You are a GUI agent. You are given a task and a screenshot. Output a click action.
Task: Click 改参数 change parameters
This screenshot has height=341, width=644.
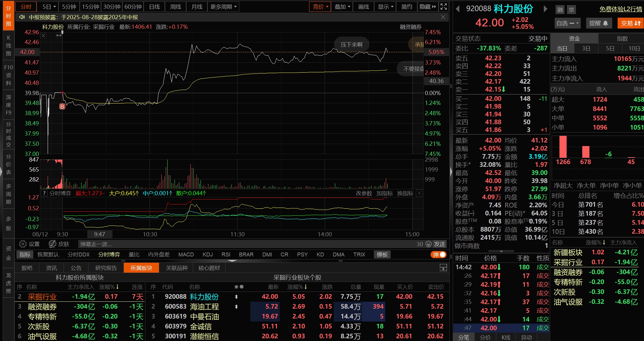click(x=364, y=193)
